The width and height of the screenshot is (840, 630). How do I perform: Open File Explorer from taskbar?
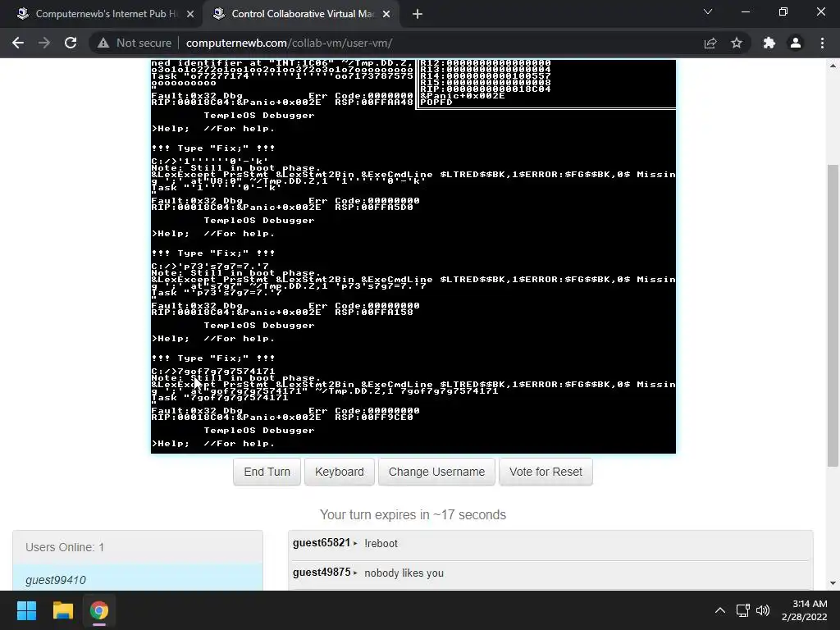click(x=62, y=610)
